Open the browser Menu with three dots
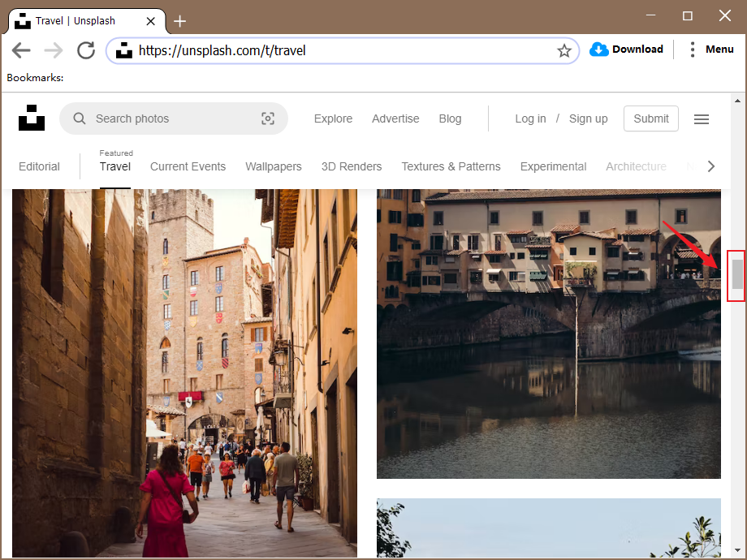The image size is (747, 560). [712, 49]
